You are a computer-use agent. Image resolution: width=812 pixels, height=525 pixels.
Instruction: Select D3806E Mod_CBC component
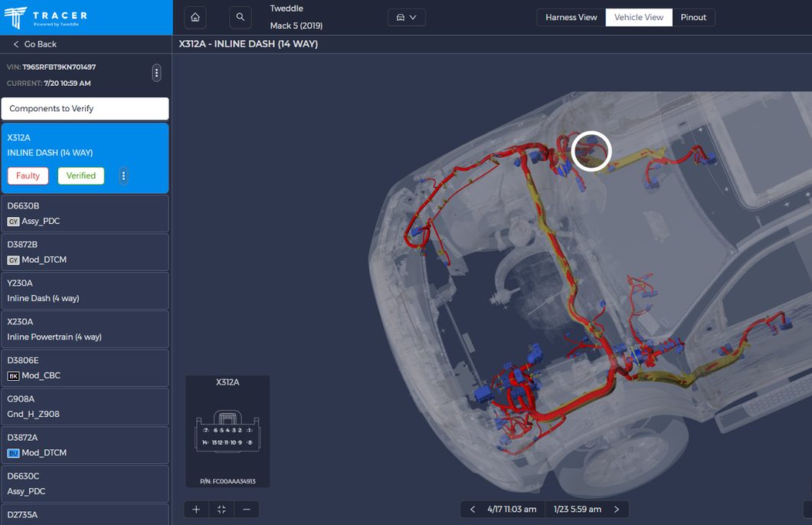[85, 368]
